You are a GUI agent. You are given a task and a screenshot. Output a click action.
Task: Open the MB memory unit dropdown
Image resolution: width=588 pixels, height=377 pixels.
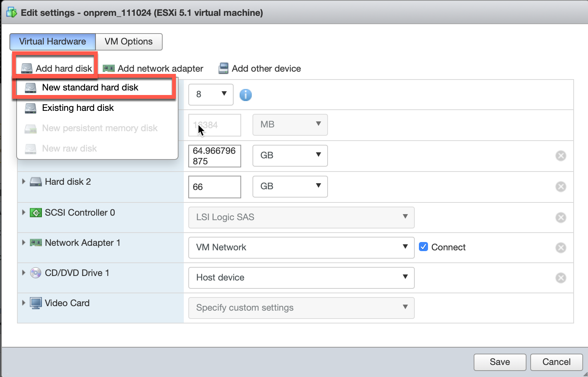290,125
